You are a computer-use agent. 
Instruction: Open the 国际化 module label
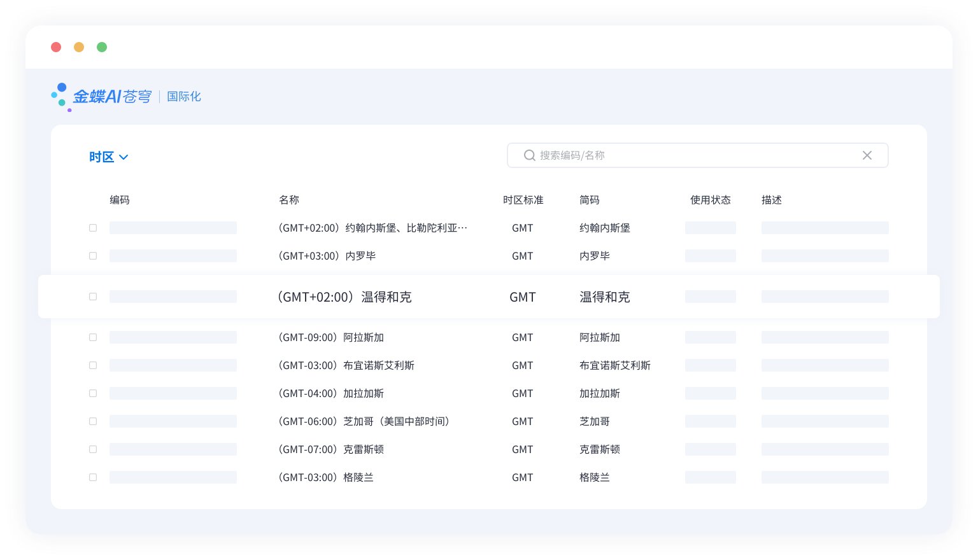184,97
